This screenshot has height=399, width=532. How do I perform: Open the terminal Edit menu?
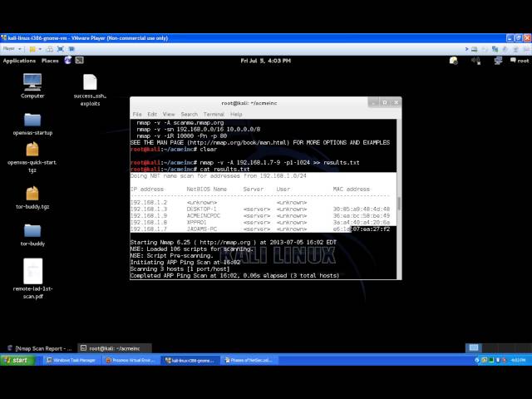(152, 114)
